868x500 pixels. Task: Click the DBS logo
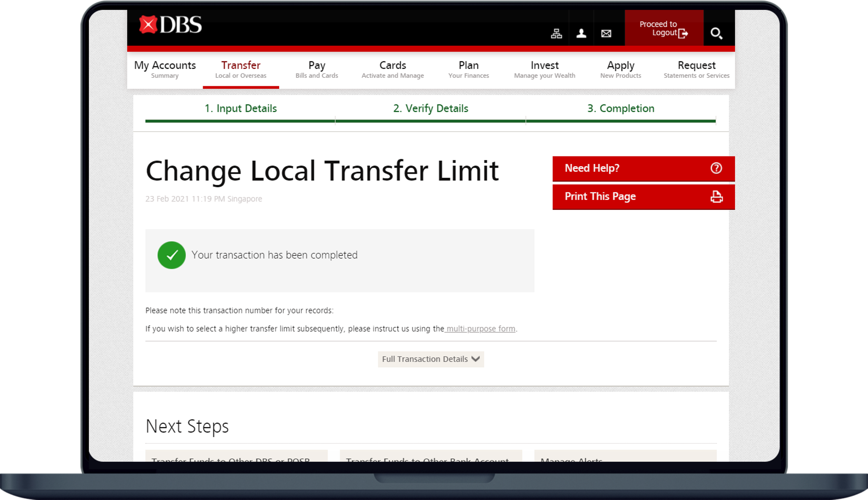coord(170,25)
